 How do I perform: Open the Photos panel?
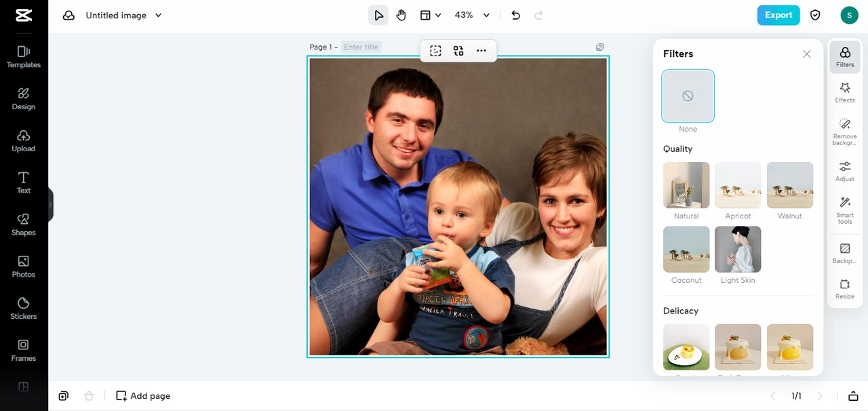tap(24, 267)
